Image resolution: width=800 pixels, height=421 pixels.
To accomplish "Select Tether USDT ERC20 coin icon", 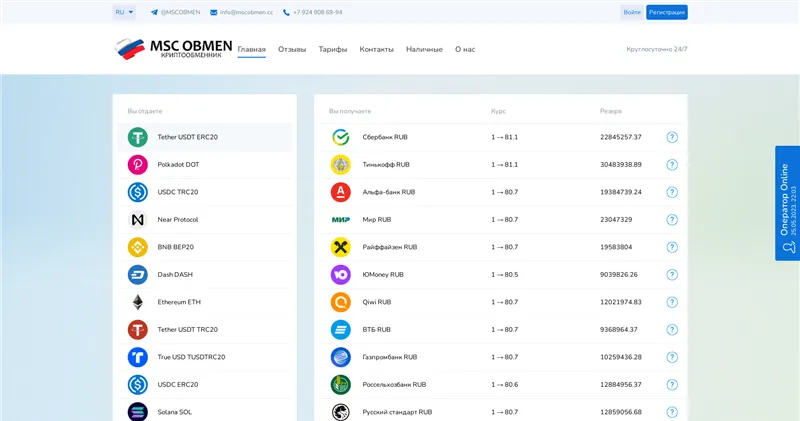I will pos(137,137).
